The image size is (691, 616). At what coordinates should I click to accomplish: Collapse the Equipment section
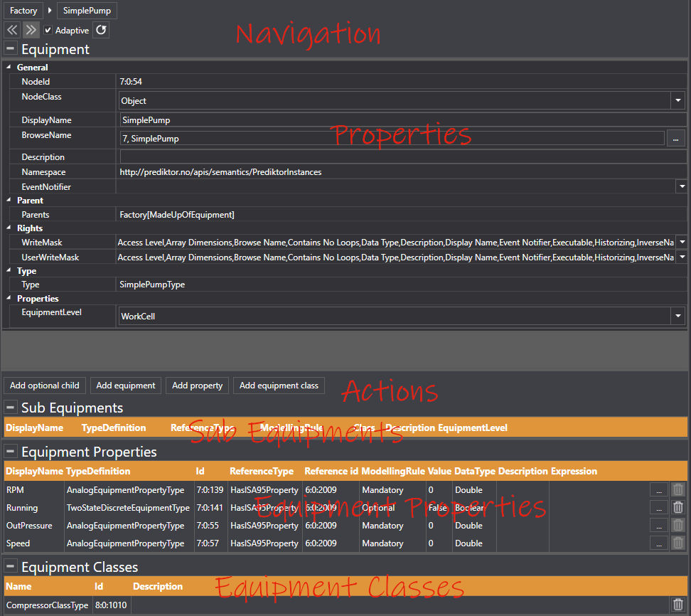click(x=11, y=49)
